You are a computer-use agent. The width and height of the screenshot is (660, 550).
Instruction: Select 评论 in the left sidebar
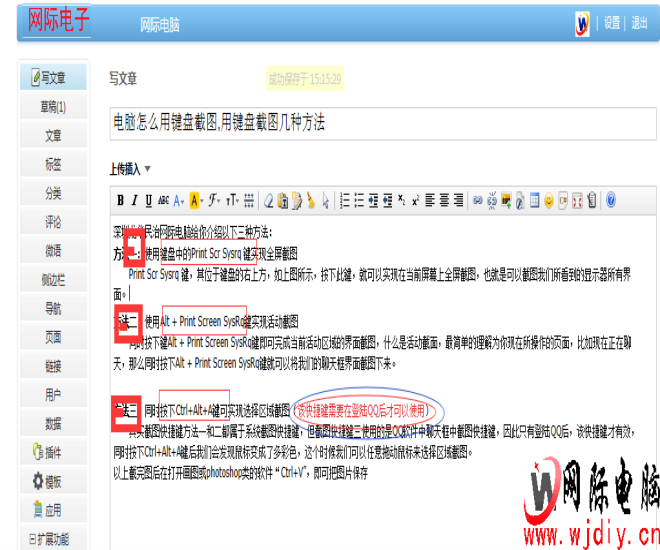tap(53, 222)
